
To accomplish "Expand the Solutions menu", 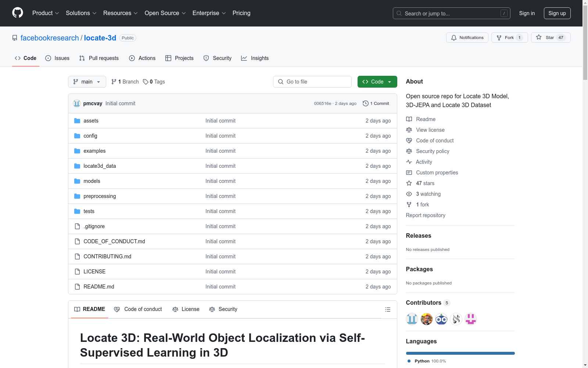I will 81,13.
